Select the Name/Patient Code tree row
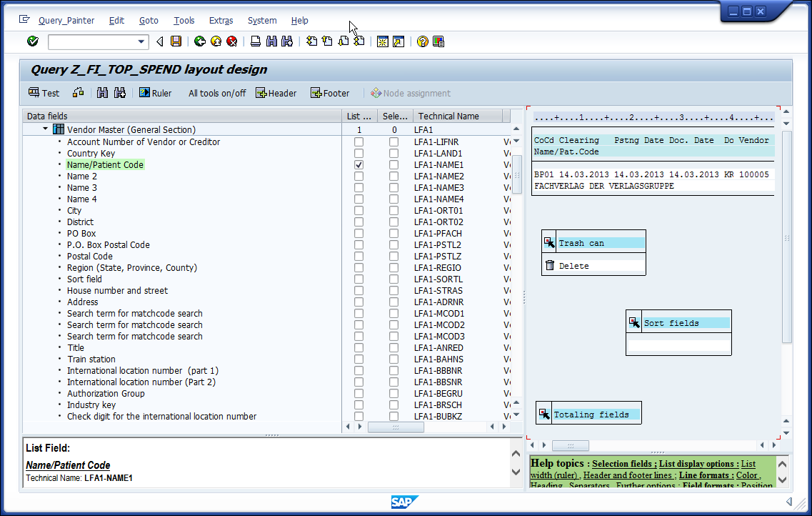Image resolution: width=812 pixels, height=516 pixels. (105, 165)
